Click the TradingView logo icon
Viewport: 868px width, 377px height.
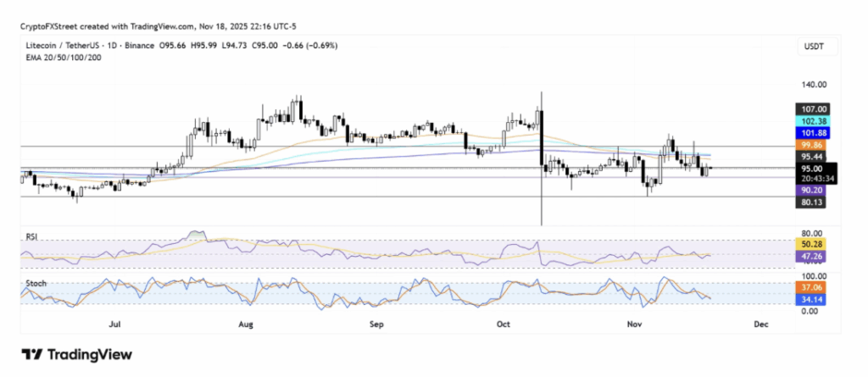point(34,354)
